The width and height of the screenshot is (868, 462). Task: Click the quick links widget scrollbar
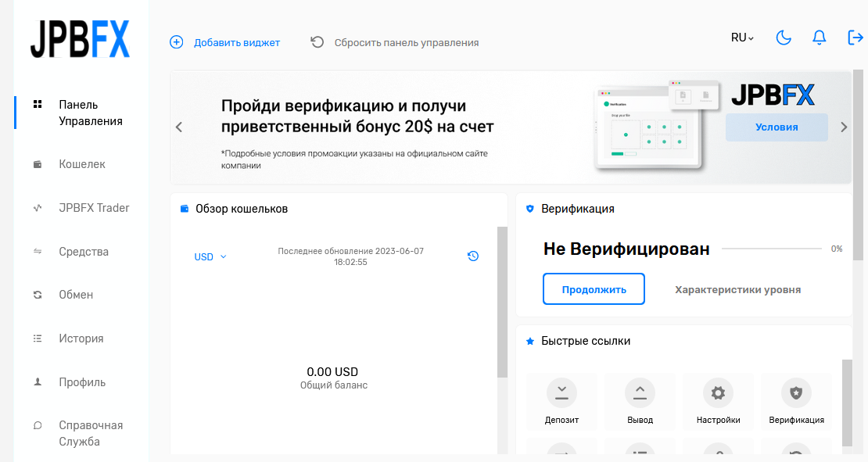(x=847, y=403)
